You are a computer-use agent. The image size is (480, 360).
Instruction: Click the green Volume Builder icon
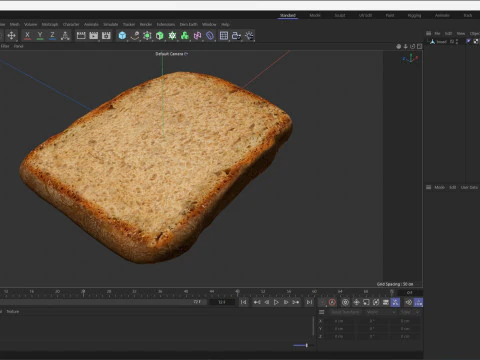(185, 35)
